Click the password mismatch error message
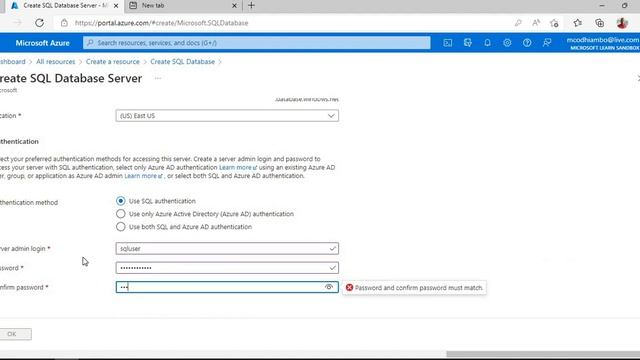The height and width of the screenshot is (360, 640). pos(414,288)
